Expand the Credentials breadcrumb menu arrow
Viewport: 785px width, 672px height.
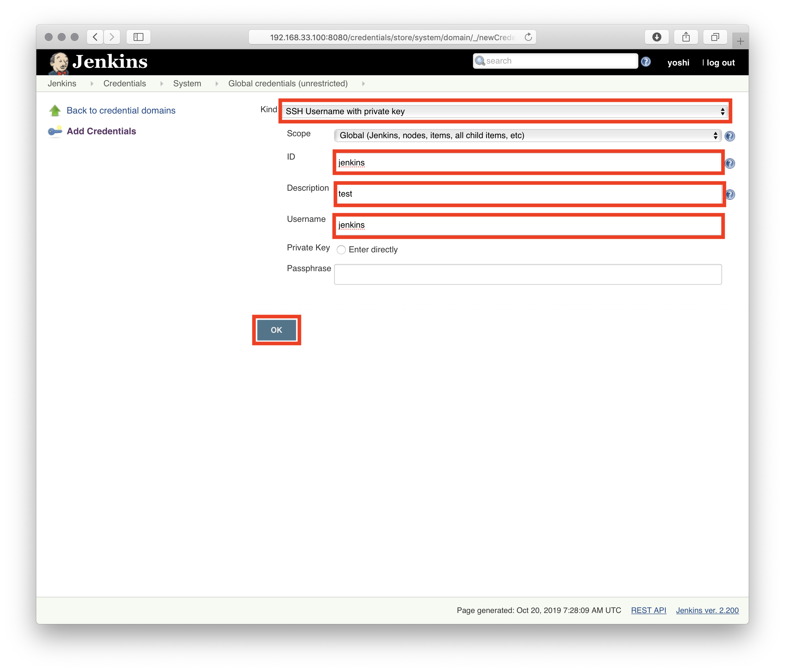pyautogui.click(x=162, y=84)
